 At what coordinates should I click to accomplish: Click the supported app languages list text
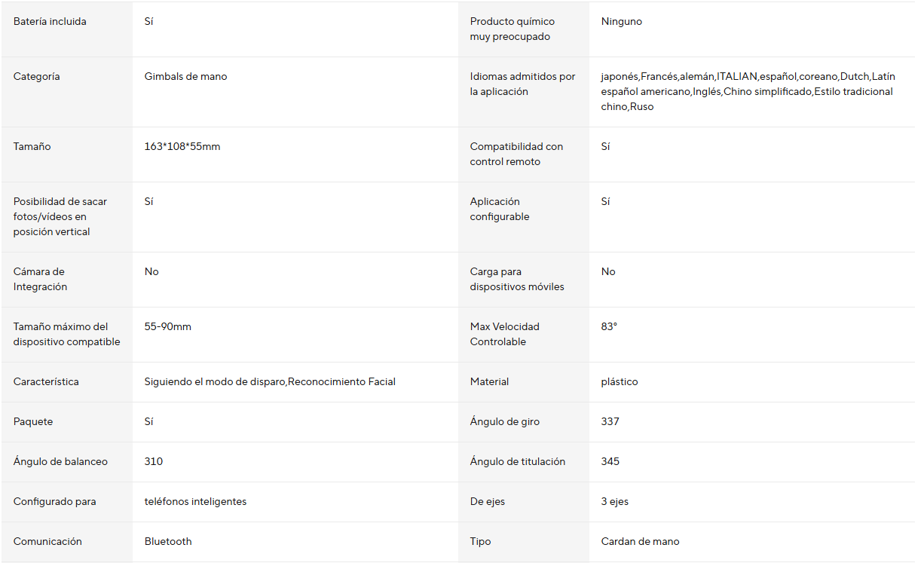(747, 92)
